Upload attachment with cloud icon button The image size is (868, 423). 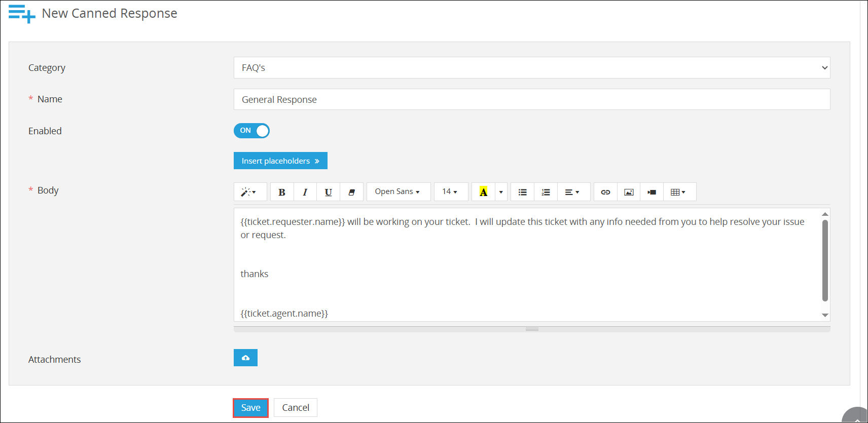click(245, 358)
